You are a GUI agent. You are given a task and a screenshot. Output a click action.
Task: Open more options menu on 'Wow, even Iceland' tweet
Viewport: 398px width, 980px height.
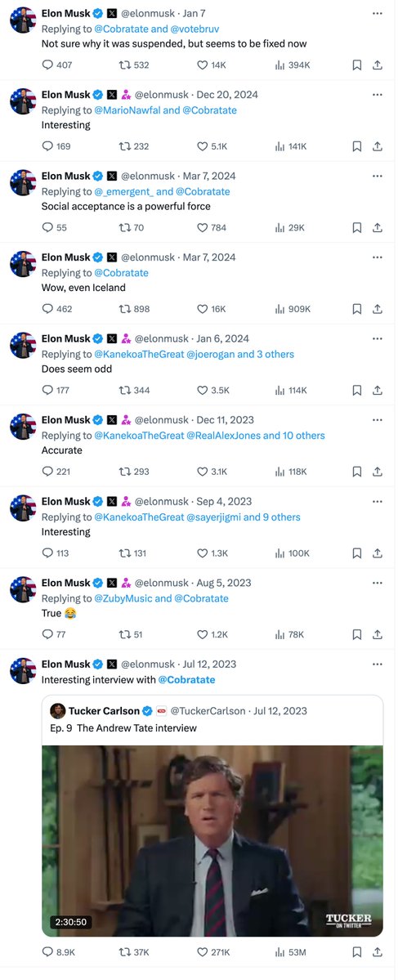point(377,257)
